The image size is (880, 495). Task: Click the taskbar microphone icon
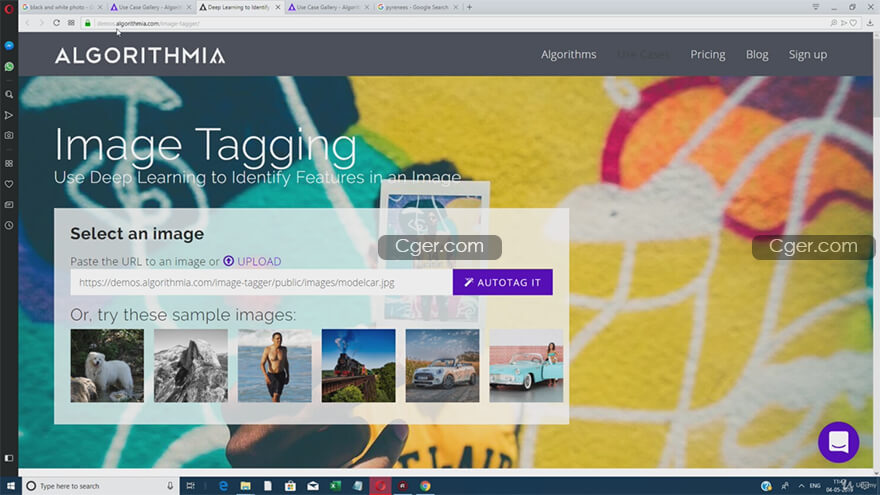tap(170, 486)
